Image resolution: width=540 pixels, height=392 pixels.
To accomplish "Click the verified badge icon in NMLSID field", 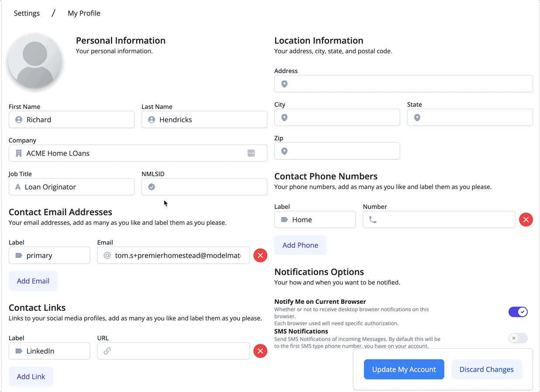I will pos(152,187).
